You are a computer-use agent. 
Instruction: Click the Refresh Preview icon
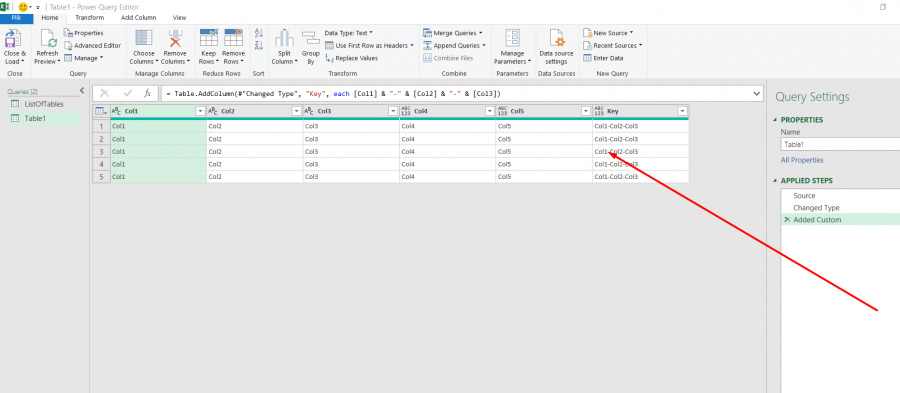pos(47,39)
